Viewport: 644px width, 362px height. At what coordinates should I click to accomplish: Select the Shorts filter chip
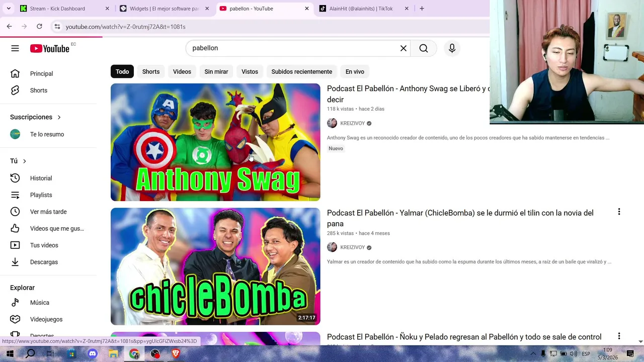[x=151, y=71]
